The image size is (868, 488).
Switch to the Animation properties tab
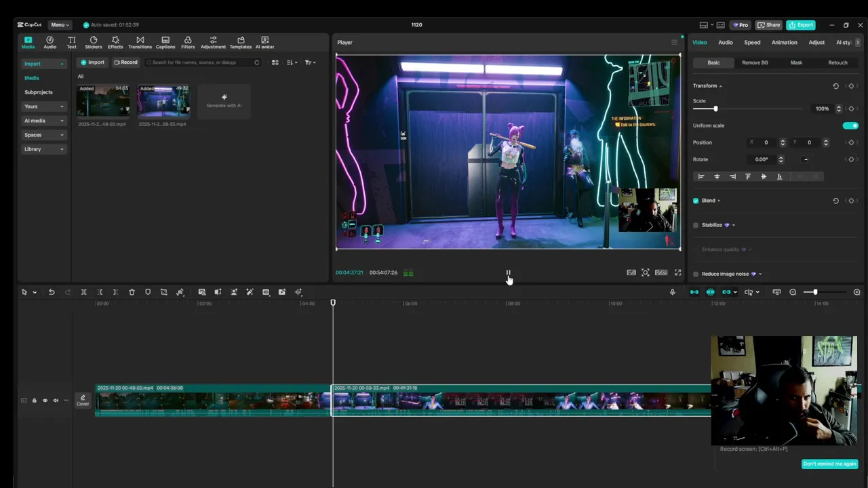[784, 42]
